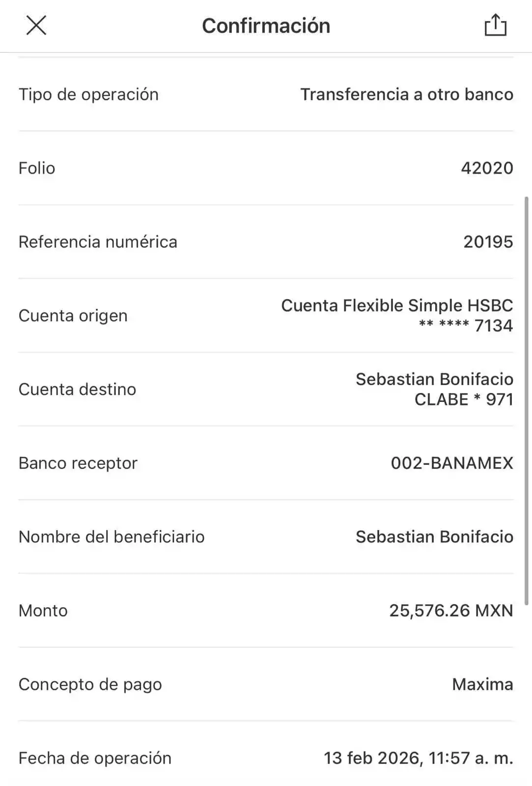Select the Folio number 42020

(487, 168)
